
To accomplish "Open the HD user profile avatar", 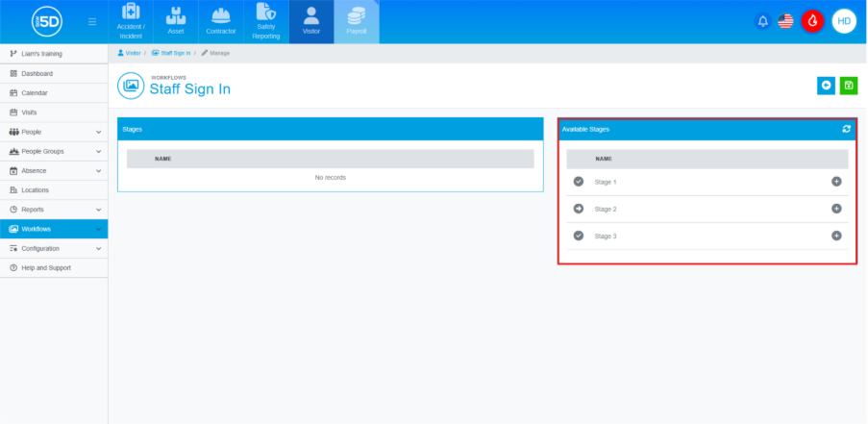I will [843, 21].
